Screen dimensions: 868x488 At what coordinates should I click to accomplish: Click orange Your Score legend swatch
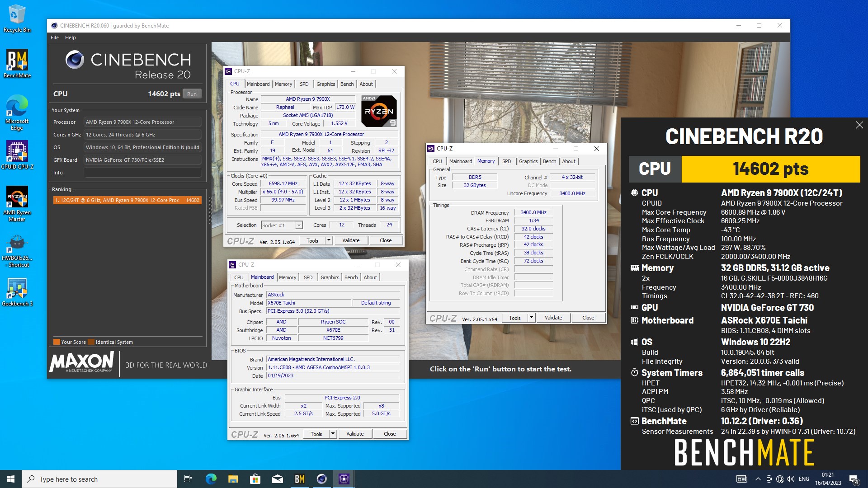[57, 342]
